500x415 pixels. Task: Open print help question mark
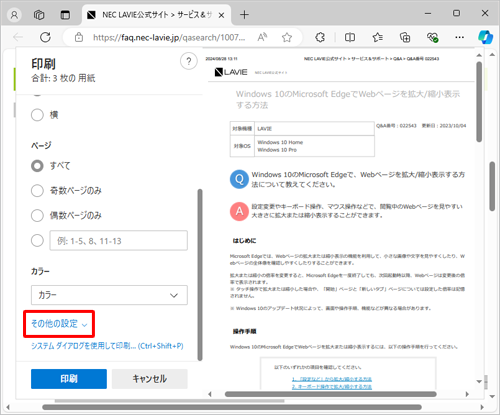coord(189,61)
